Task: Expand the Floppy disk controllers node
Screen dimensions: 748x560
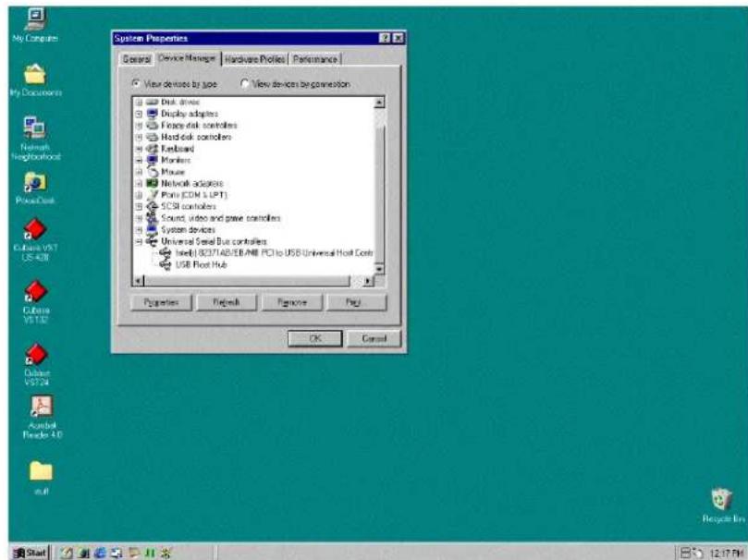Action: [x=139, y=126]
